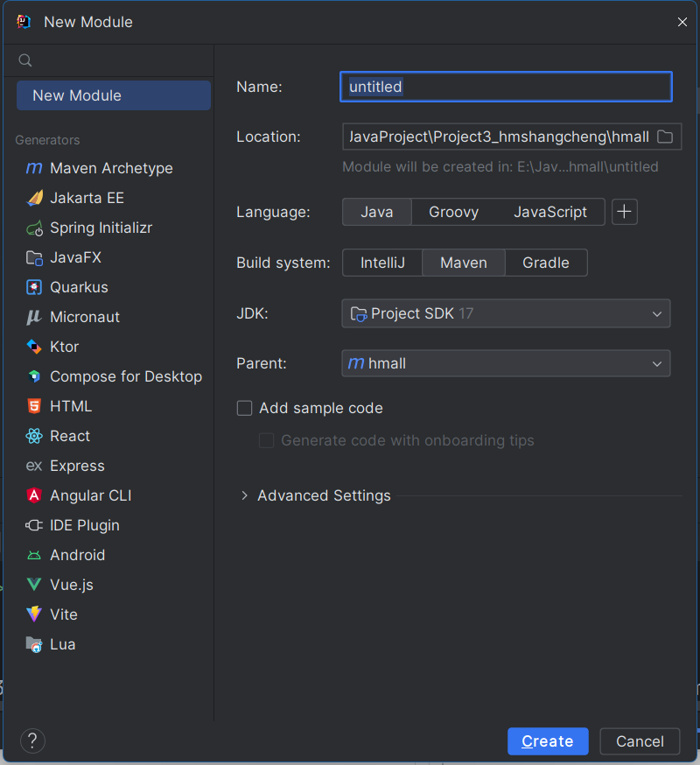Viewport: 700px width, 765px height.
Task: Click the Micronaut mu icon
Action: click(34, 317)
